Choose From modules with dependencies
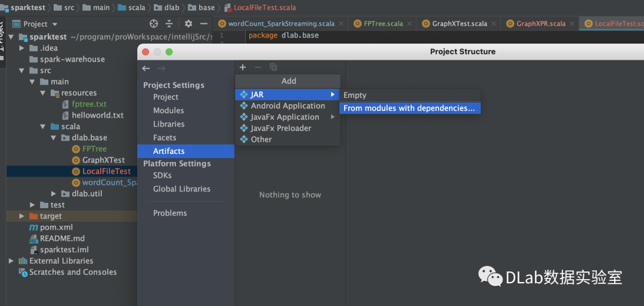This screenshot has height=306, width=644. (x=409, y=109)
